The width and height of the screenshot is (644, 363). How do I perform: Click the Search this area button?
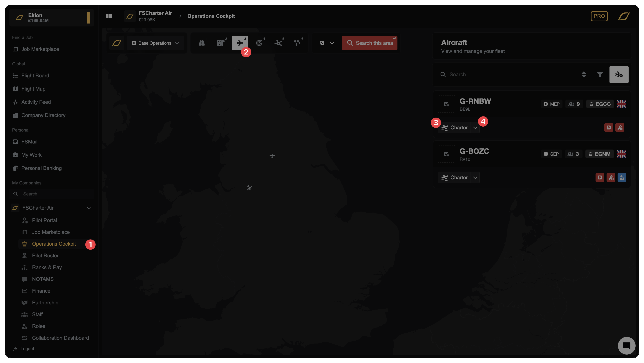click(370, 43)
